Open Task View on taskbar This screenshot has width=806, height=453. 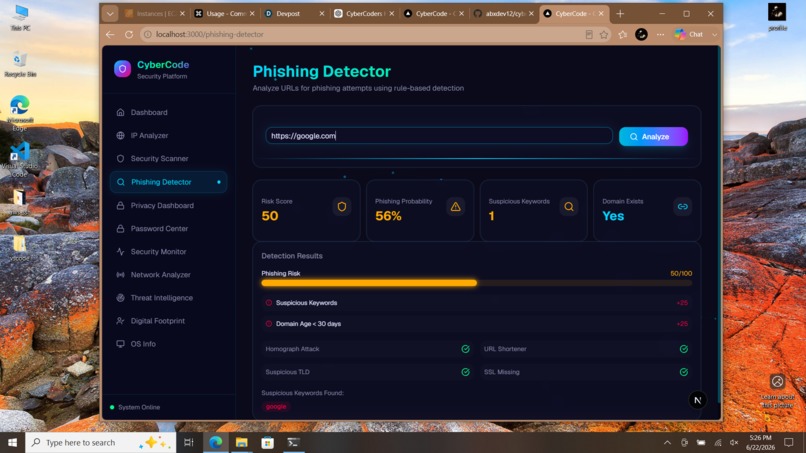[189, 442]
